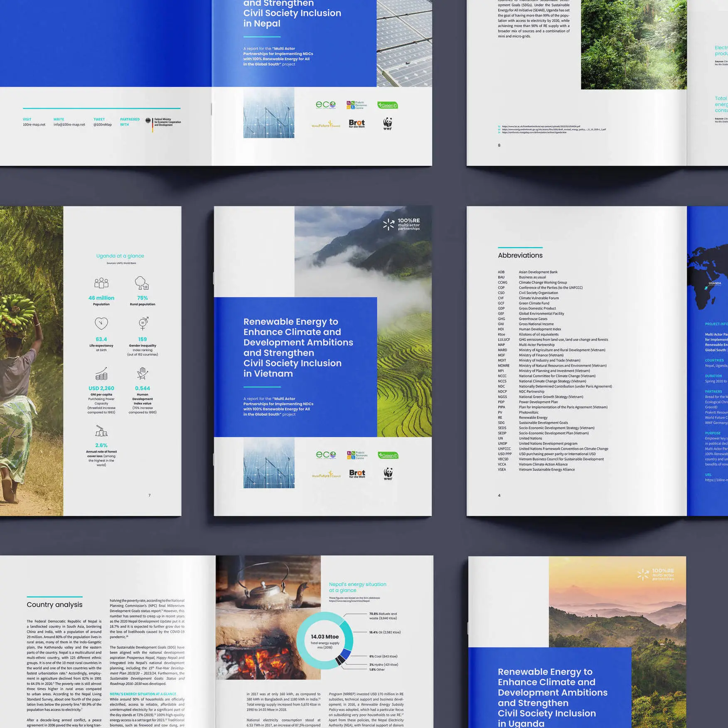This screenshot has width=728, height=728.
Task: Click the Brot für die Welt logo on Nepal cover
Action: 357,123
